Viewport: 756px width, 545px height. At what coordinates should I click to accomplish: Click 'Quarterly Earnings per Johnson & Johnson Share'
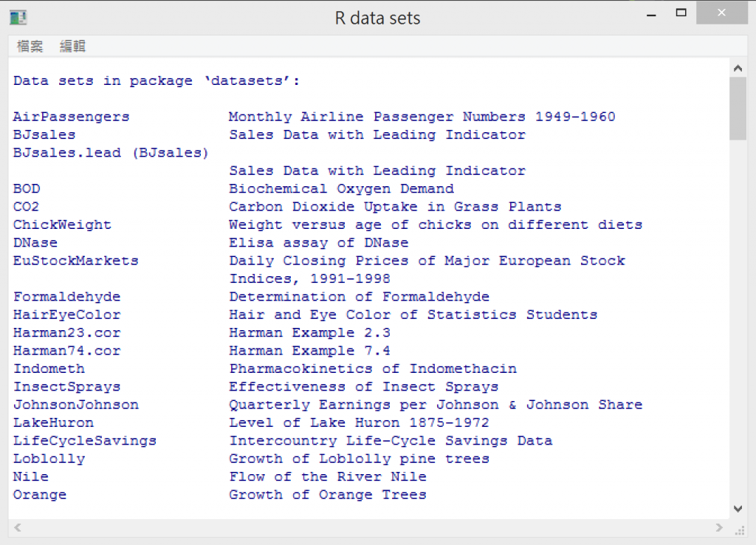click(x=436, y=405)
